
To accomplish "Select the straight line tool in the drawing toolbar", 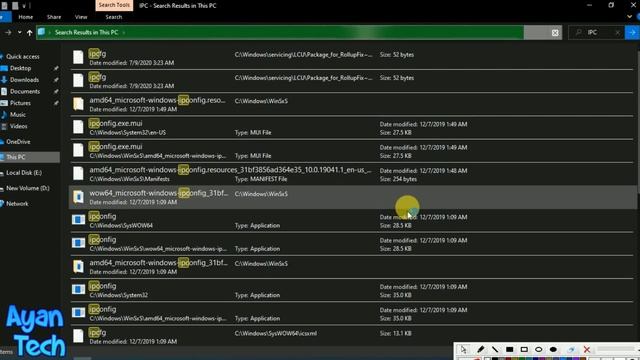I will click(495, 349).
